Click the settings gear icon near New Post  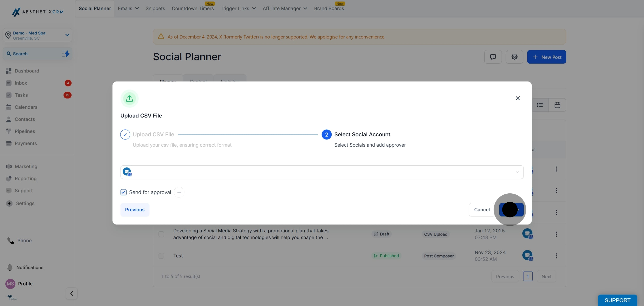[514, 57]
